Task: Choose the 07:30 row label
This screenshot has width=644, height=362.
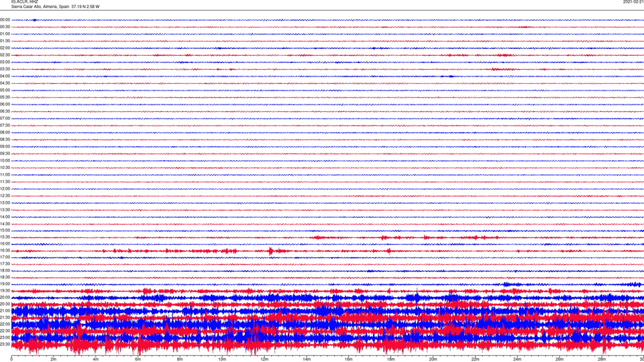Action: 5,125
